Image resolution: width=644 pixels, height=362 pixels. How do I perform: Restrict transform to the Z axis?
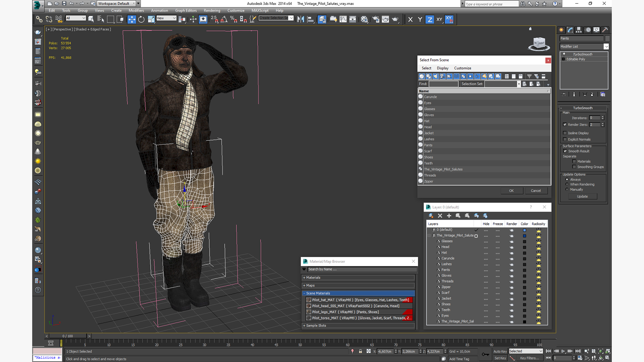tap(430, 19)
